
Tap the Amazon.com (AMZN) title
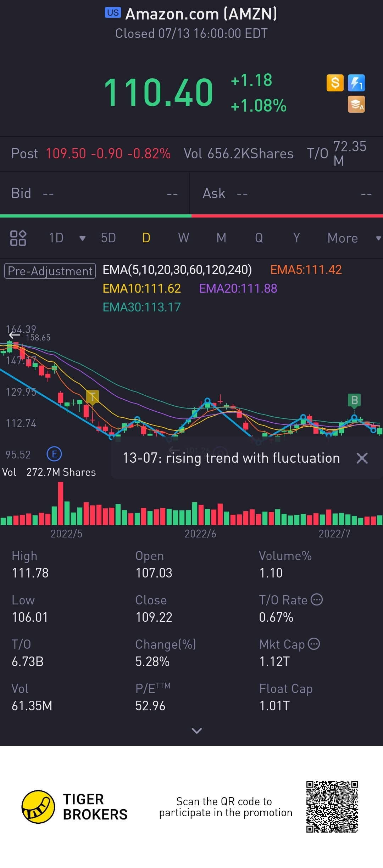[x=201, y=14]
